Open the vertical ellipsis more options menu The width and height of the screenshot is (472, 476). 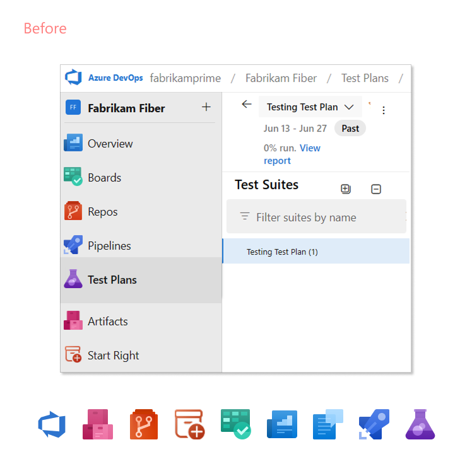[384, 110]
